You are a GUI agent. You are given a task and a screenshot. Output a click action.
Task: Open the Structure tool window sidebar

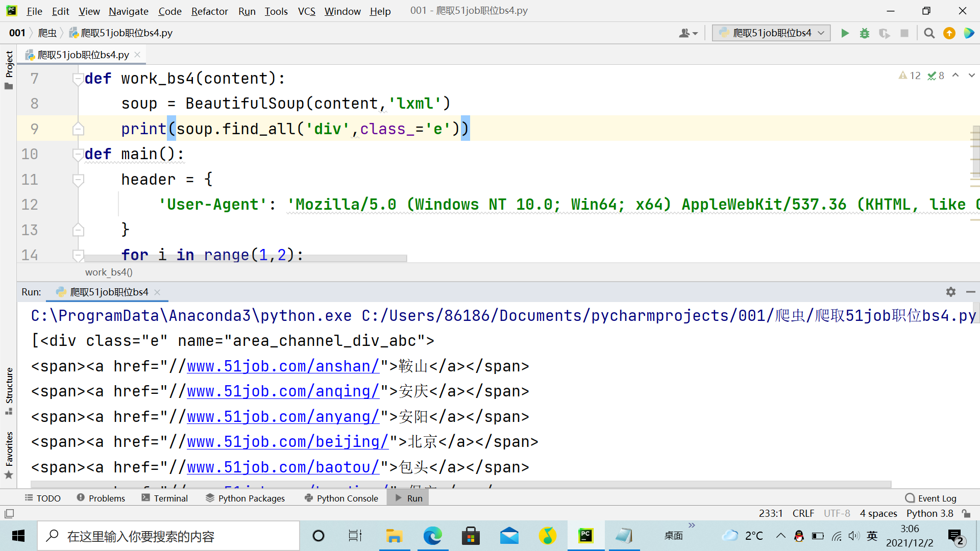(9, 391)
